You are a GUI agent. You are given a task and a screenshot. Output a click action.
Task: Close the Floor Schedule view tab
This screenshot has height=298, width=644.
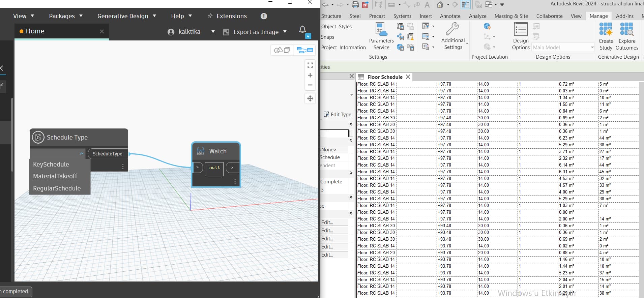point(408,77)
